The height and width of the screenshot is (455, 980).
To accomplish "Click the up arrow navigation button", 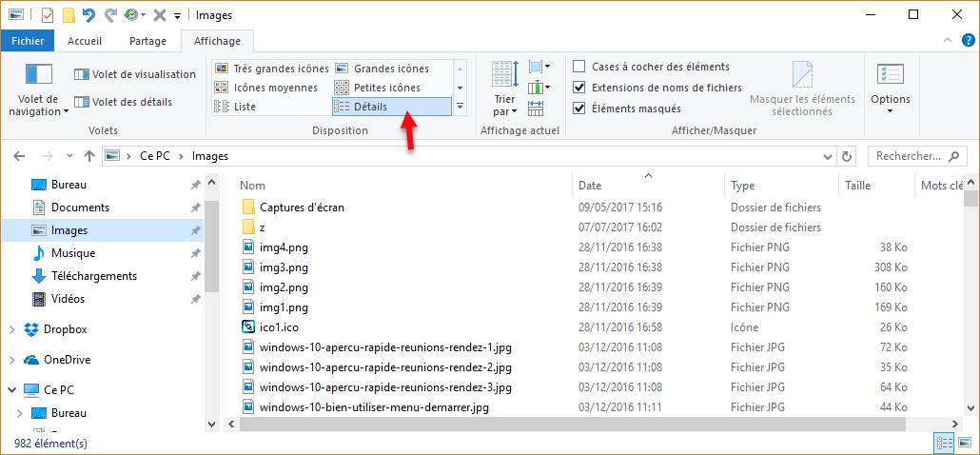I will click(x=89, y=156).
